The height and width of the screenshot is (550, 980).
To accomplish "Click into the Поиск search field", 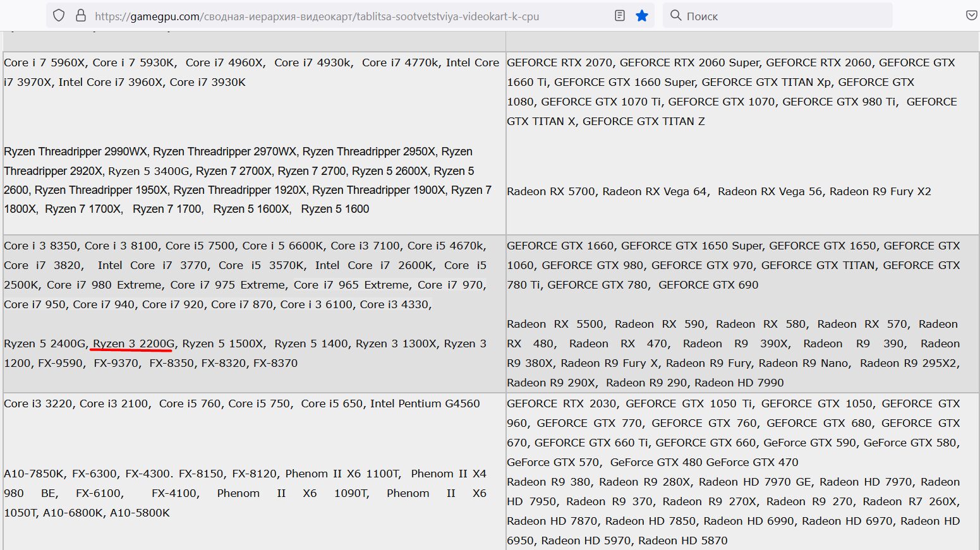I will pyautogui.click(x=777, y=16).
